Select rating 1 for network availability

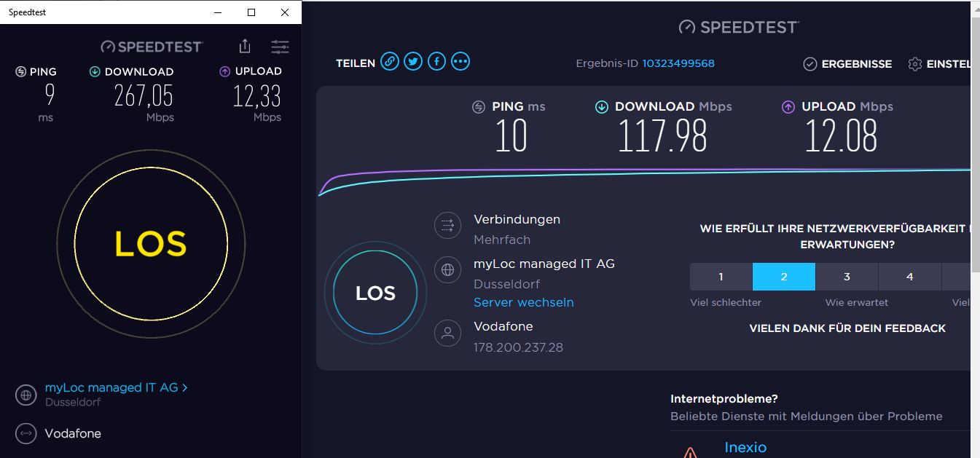(x=721, y=277)
